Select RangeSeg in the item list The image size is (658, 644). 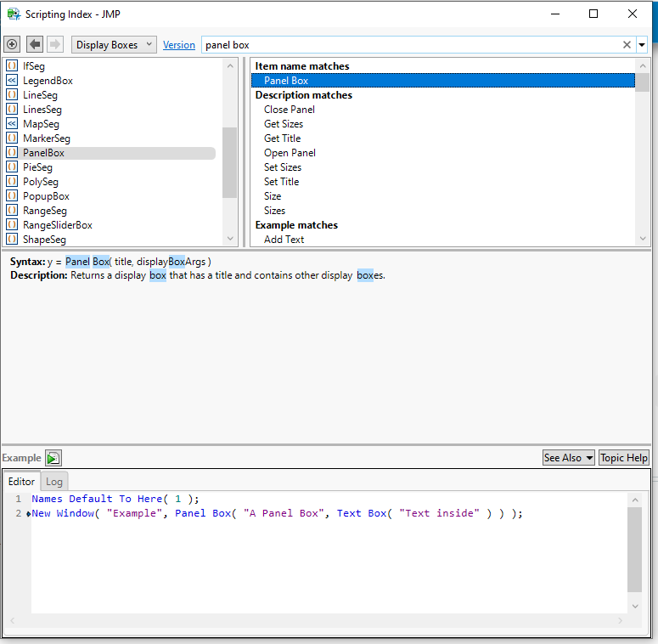point(45,211)
